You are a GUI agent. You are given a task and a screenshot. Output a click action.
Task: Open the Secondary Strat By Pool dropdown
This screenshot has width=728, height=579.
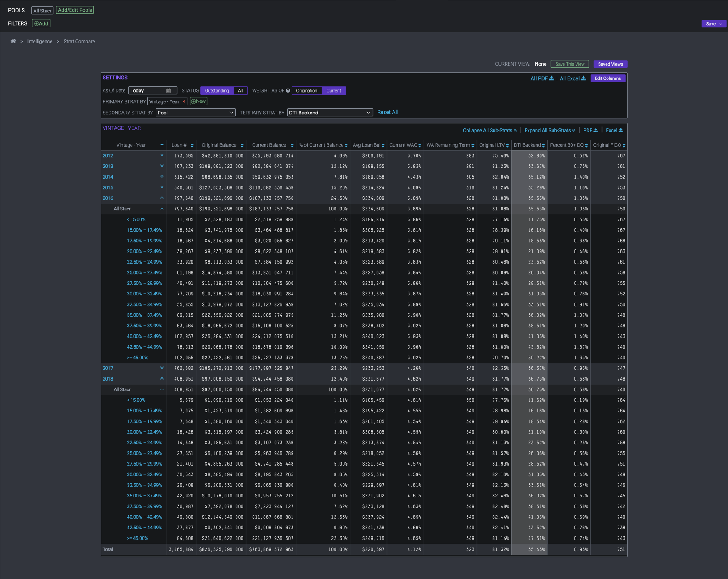click(195, 113)
